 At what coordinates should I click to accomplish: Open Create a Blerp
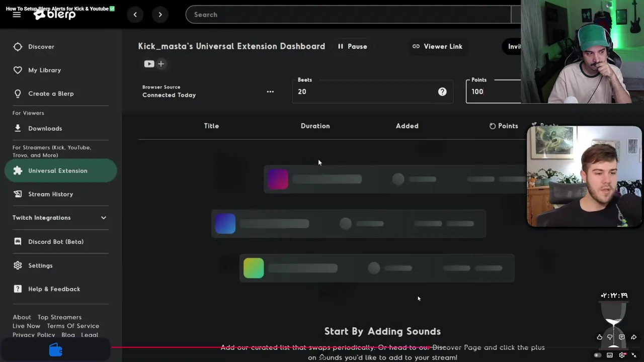tap(51, 94)
